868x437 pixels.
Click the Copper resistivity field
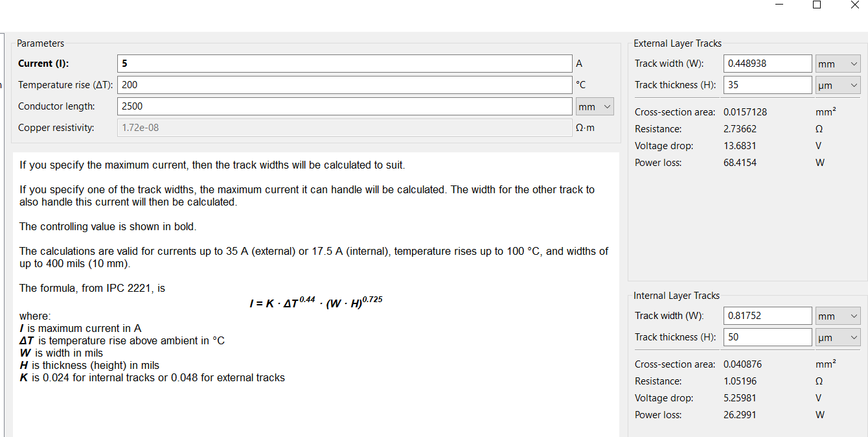[x=345, y=128]
